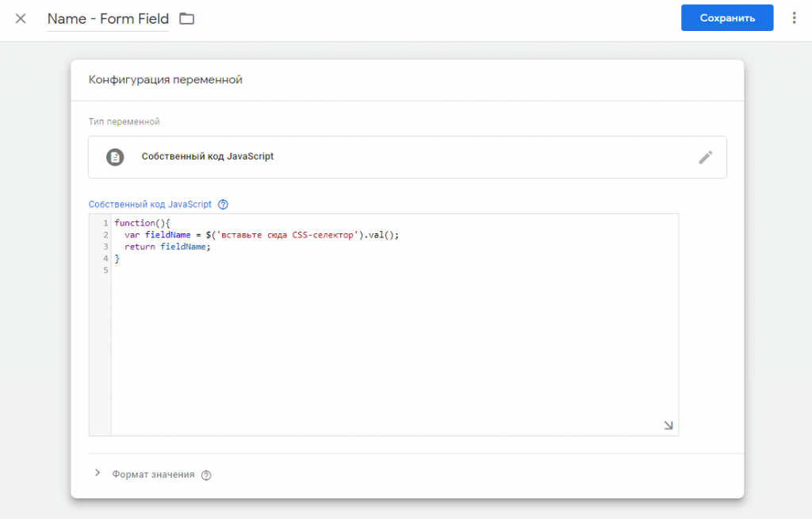The height and width of the screenshot is (519, 812).
Task: Click the Name - Form Field title field
Action: 108,19
